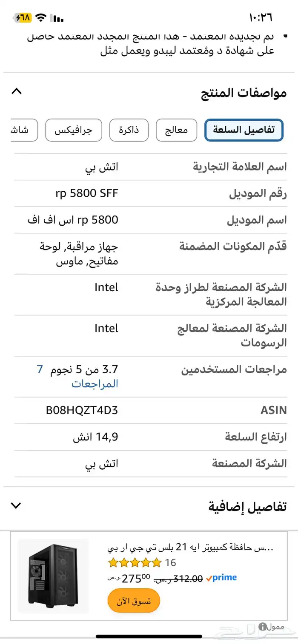Click the five-star rating in the ad
The height and width of the screenshot is (644, 298).
(135, 563)
